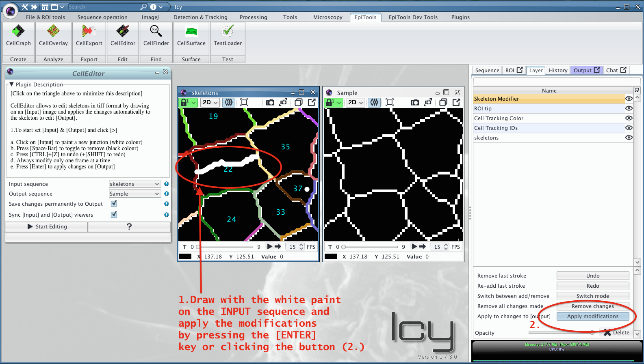Click Apply modifications button

click(x=593, y=316)
